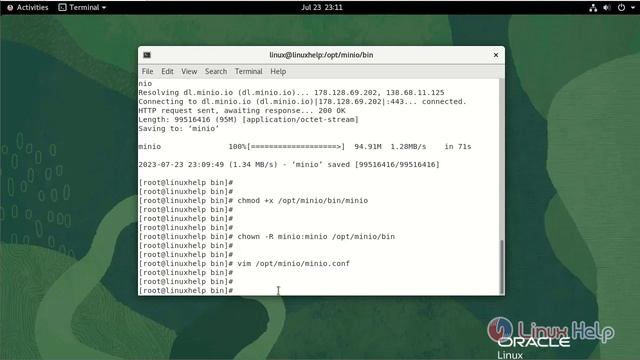Open the Terminal menu in menu bar
Image resolution: width=640 pixels, height=360 pixels.
[249, 71]
